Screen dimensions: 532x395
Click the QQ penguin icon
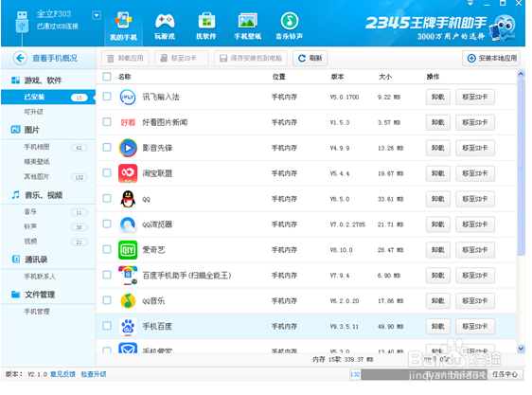128,199
